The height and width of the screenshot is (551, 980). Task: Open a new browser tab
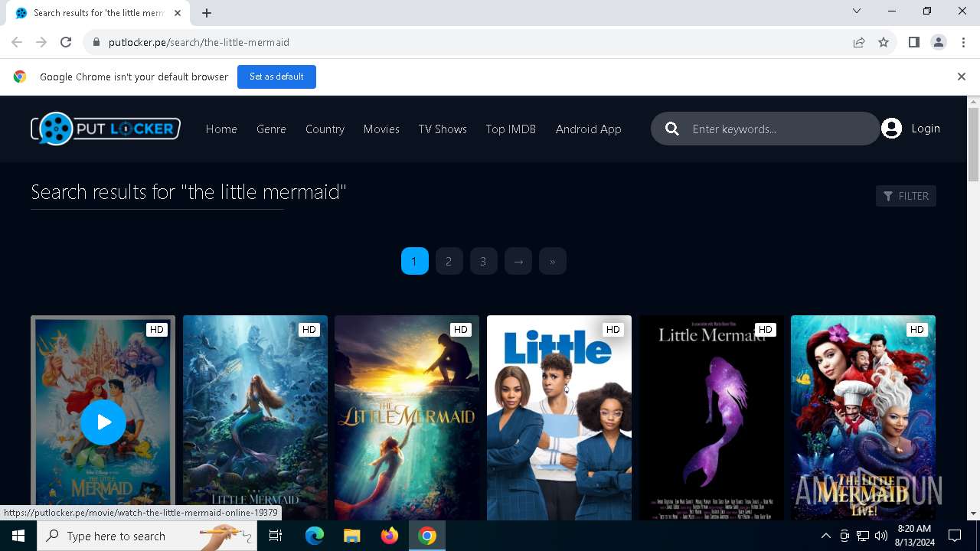point(207,12)
